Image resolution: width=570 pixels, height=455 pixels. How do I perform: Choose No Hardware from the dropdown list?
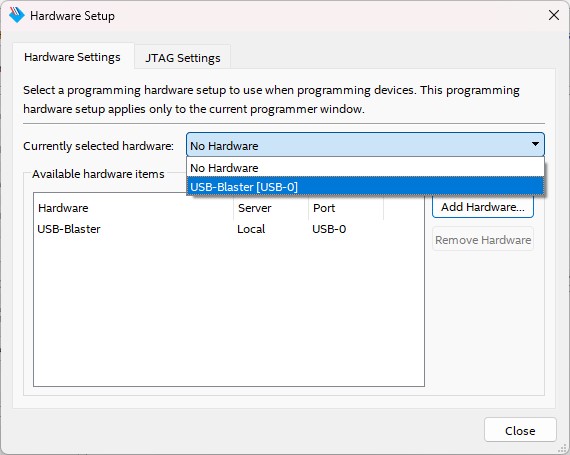pos(365,168)
